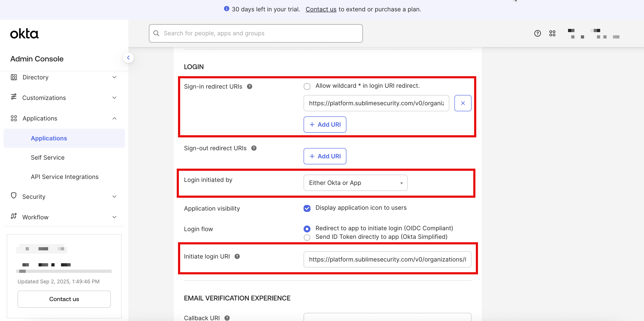644x321 pixels.
Task: Open help tooltip for Initiate login URI
Action: (x=237, y=257)
